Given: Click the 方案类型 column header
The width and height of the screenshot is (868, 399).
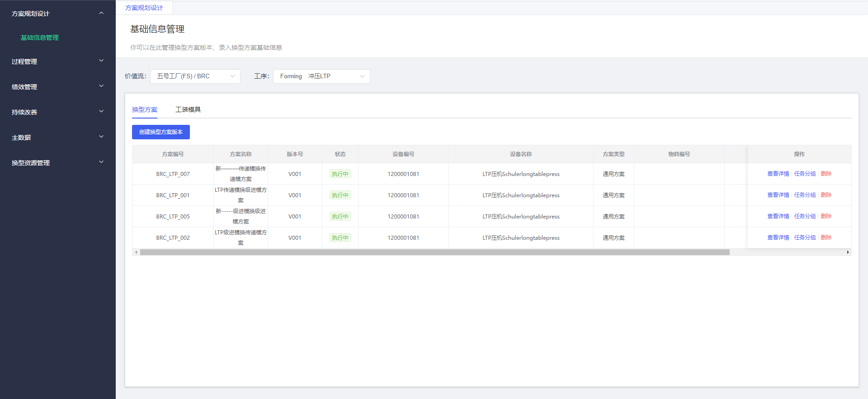Looking at the screenshot, I should pos(613,154).
